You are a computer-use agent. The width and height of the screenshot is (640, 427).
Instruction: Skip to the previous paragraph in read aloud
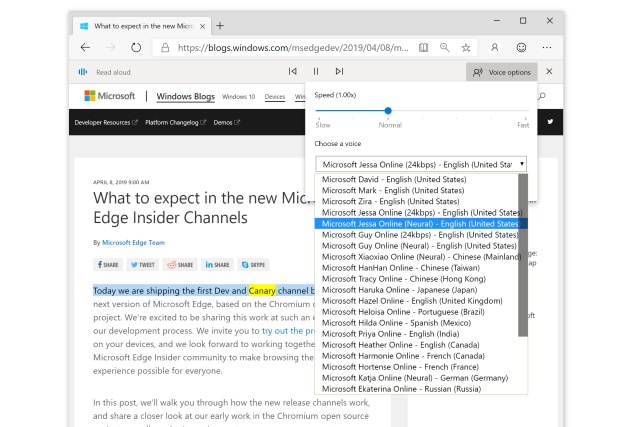coord(292,71)
